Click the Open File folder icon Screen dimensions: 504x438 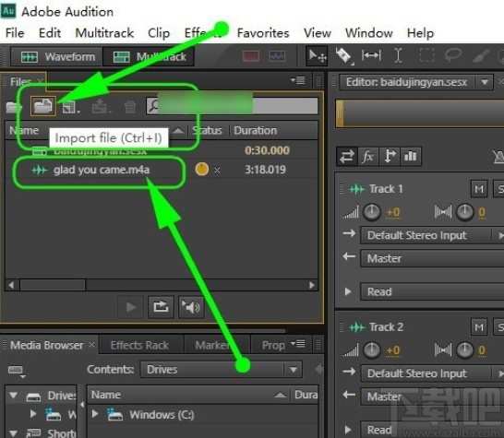(13, 106)
